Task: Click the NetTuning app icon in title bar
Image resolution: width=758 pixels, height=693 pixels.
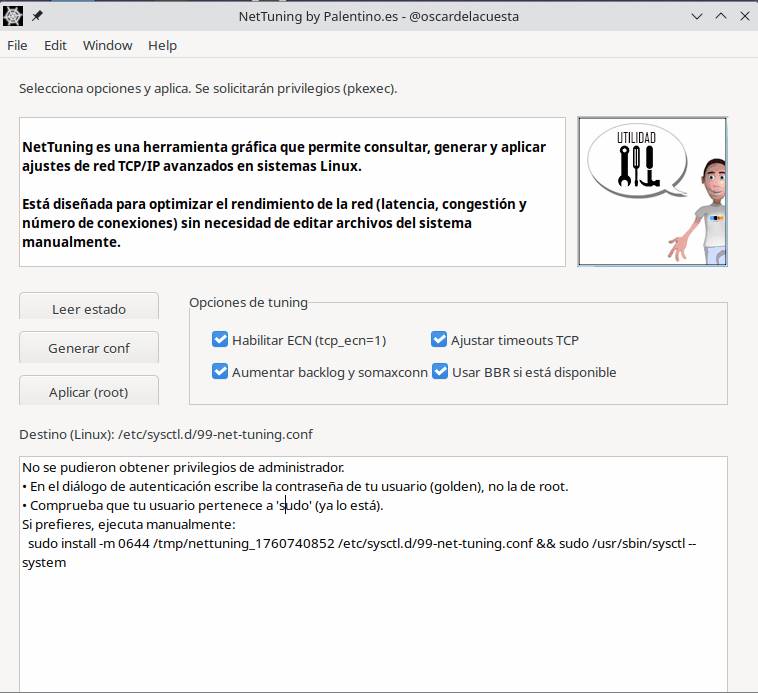Action: click(x=14, y=16)
